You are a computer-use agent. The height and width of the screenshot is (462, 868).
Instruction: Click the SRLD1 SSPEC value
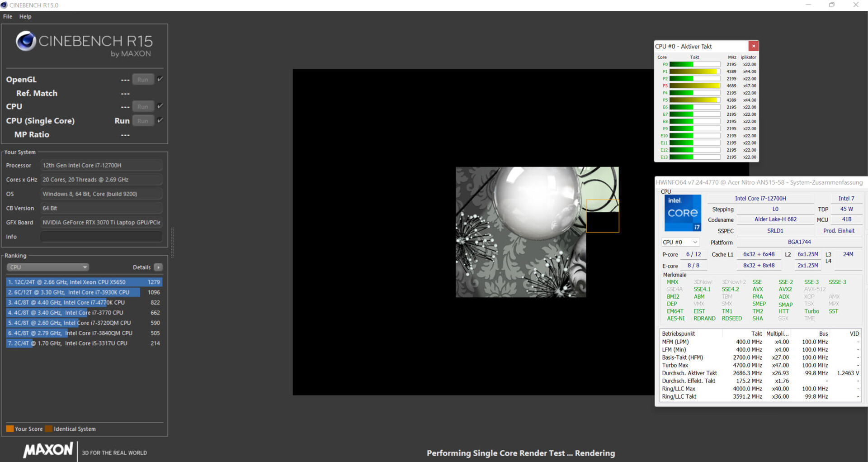775,231
